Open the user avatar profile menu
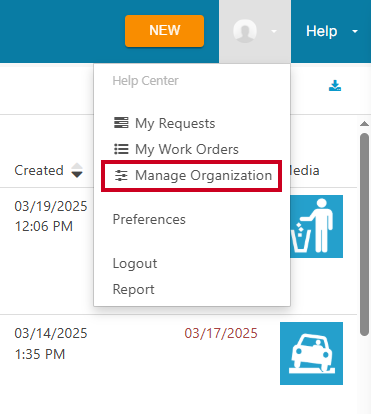Screen dimensions: 371x414 pyautogui.click(x=255, y=31)
